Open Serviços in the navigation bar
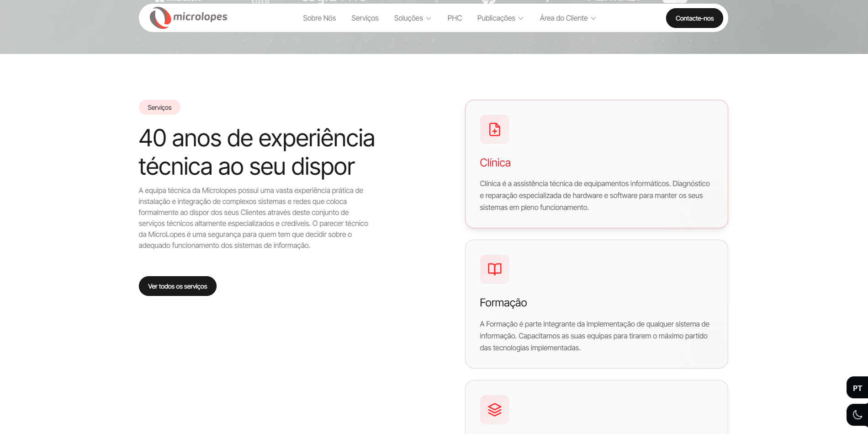 coord(365,18)
